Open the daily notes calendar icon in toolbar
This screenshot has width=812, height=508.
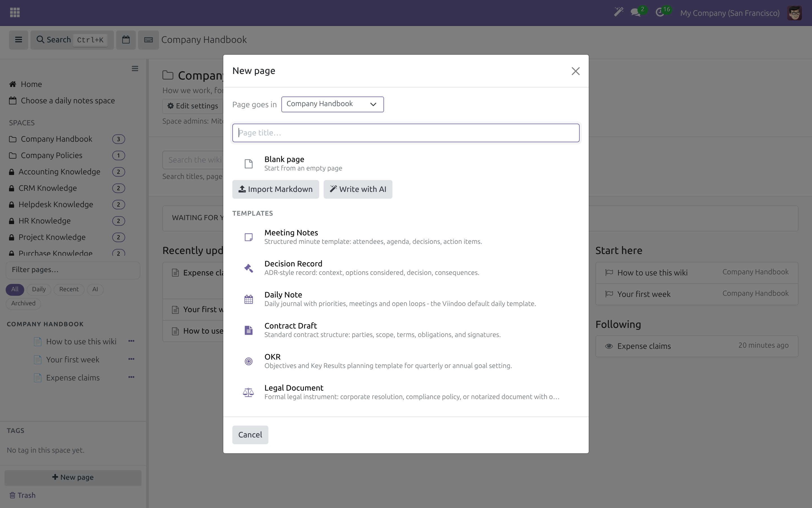pos(126,40)
